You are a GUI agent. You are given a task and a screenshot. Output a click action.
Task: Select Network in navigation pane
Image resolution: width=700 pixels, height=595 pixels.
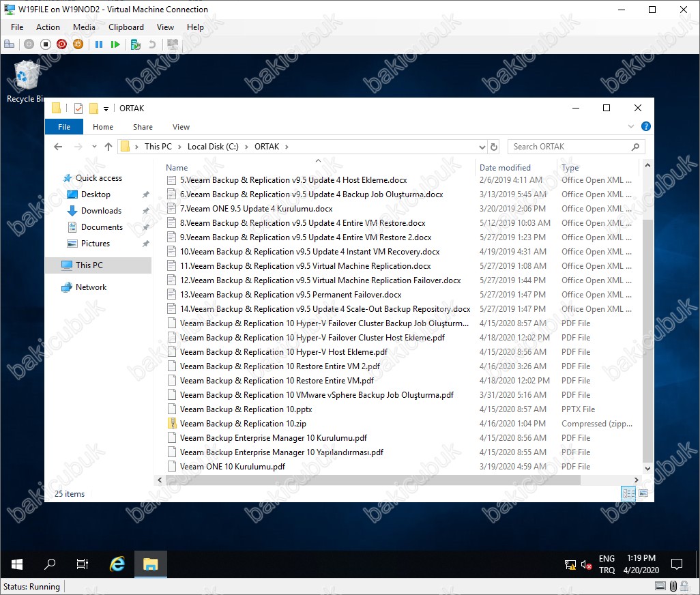[91, 287]
